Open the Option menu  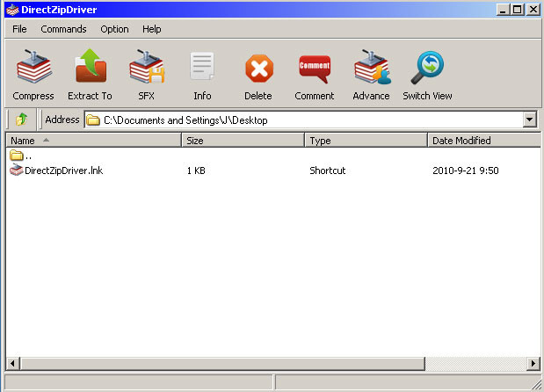114,29
